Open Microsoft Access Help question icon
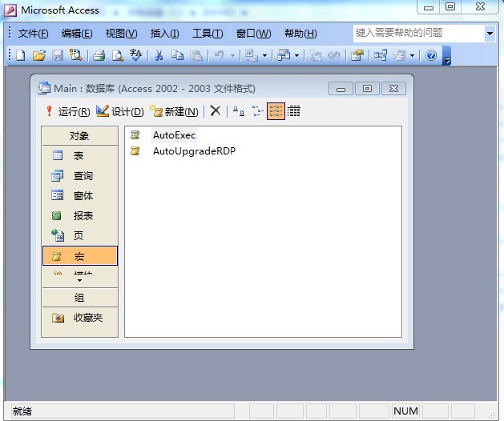The height and width of the screenshot is (421, 504). pyautogui.click(x=431, y=55)
